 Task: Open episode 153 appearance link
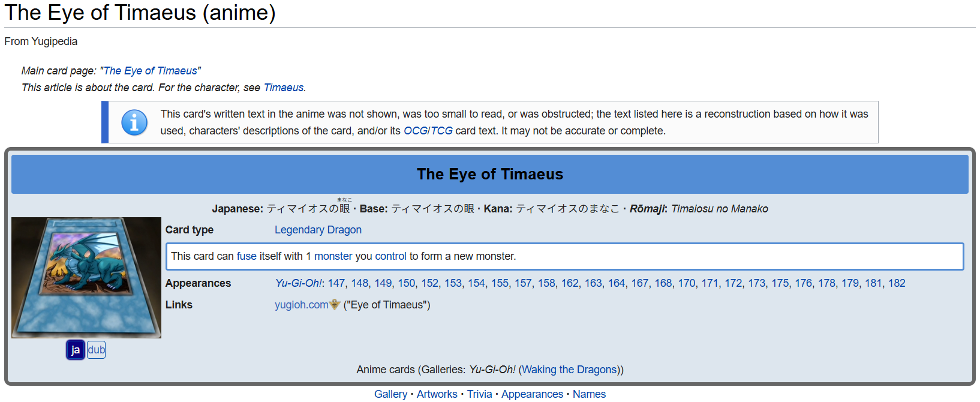[453, 283]
